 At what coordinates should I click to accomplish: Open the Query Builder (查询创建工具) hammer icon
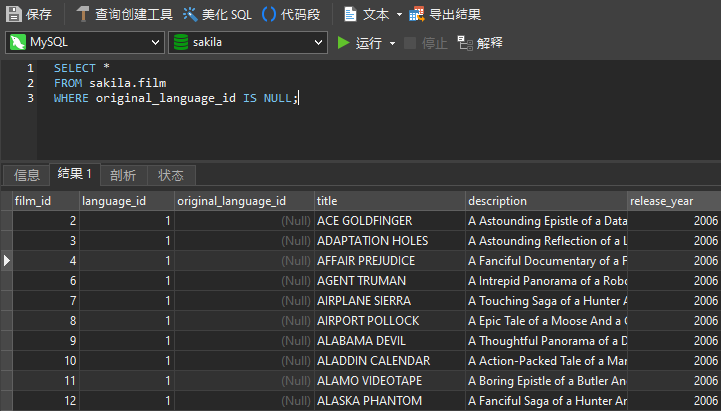83,14
